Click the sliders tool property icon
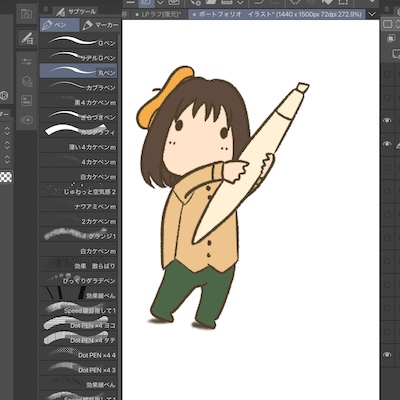This screenshot has height=400, width=400. click(27, 62)
